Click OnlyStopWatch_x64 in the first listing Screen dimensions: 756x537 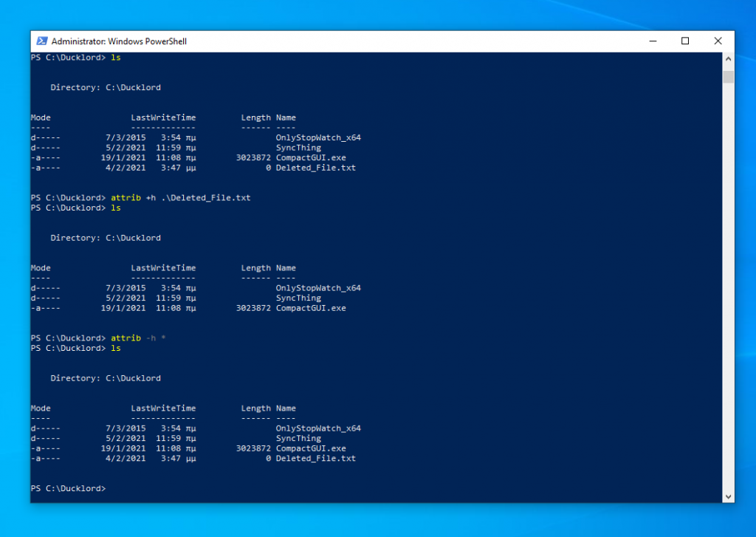point(318,137)
